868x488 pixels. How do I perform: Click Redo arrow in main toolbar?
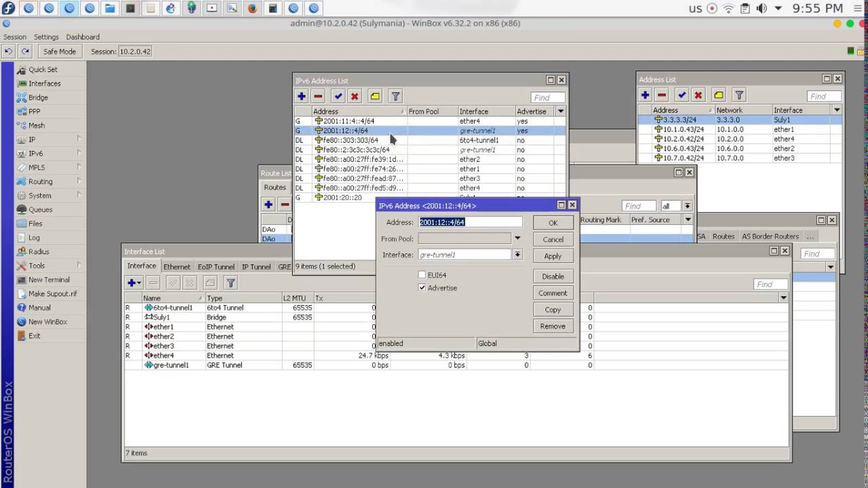point(25,52)
